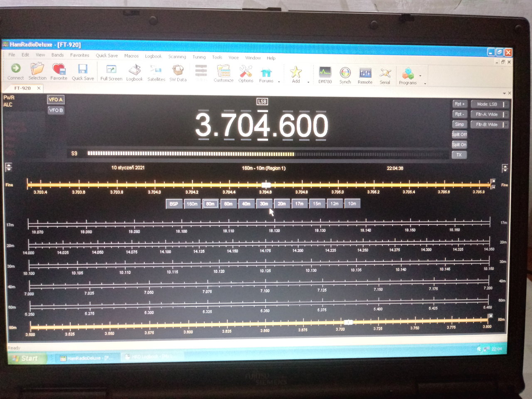Open the Remote toolbar icon
This screenshot has height=399, width=532.
[x=365, y=75]
